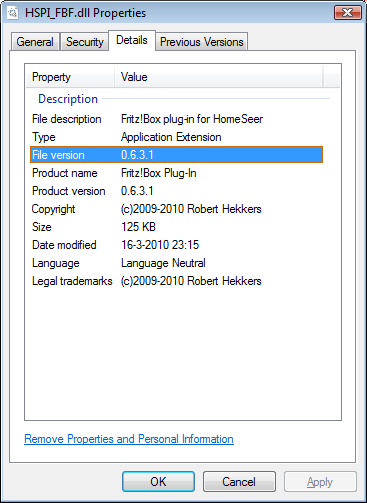The width and height of the screenshot is (367, 503).
Task: Click the '125 KB' size value
Action: [138, 227]
